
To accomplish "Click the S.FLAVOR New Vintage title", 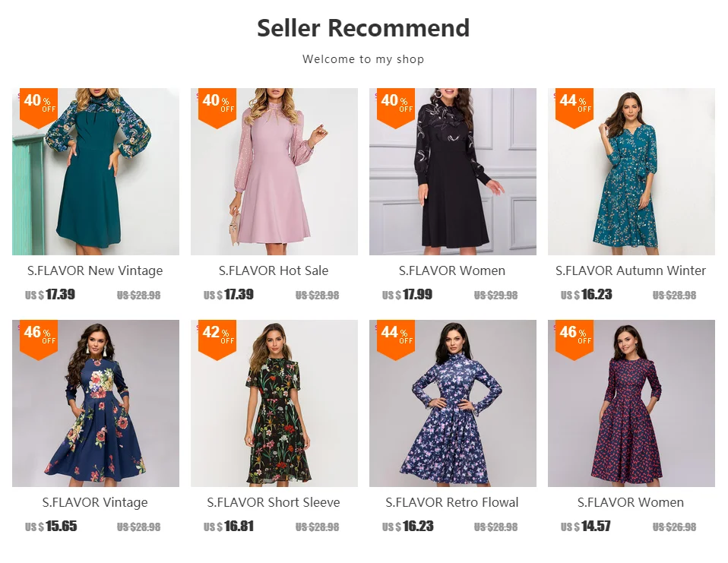I will tap(95, 270).
